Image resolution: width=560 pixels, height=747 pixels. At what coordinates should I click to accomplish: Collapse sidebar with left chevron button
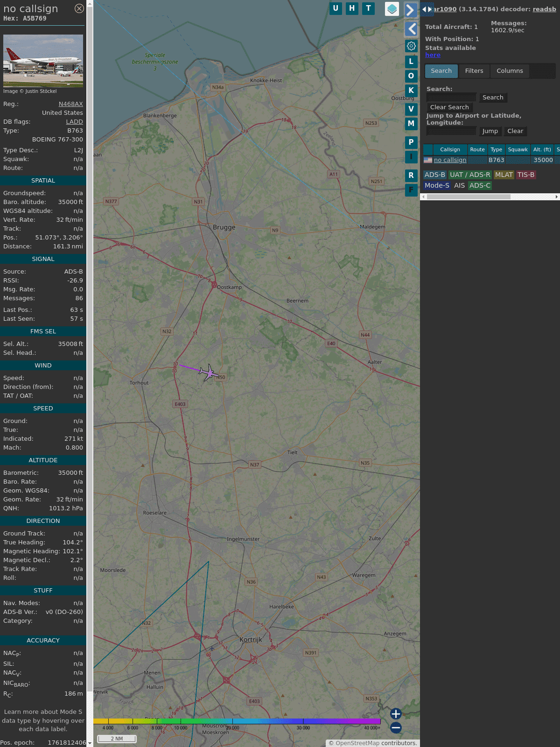(411, 29)
